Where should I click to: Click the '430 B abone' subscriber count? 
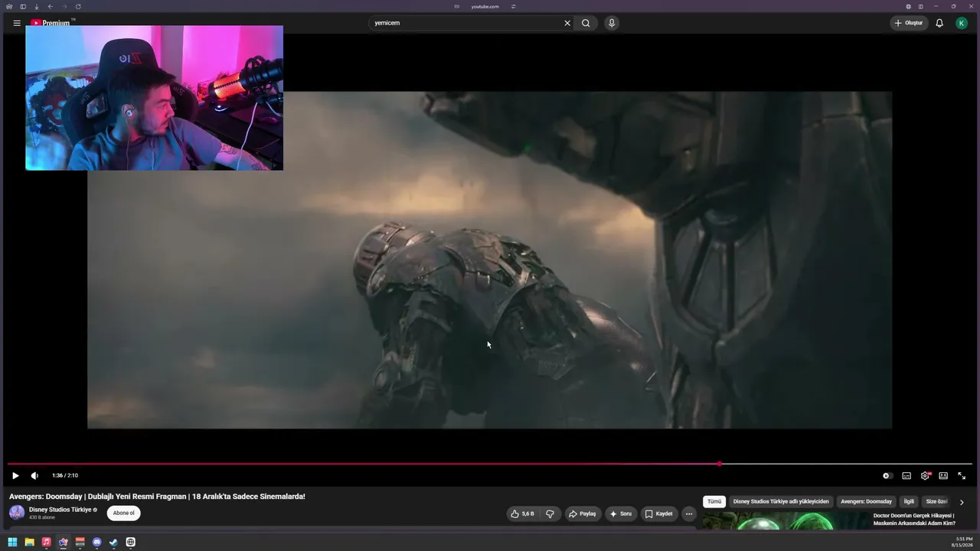(42, 517)
